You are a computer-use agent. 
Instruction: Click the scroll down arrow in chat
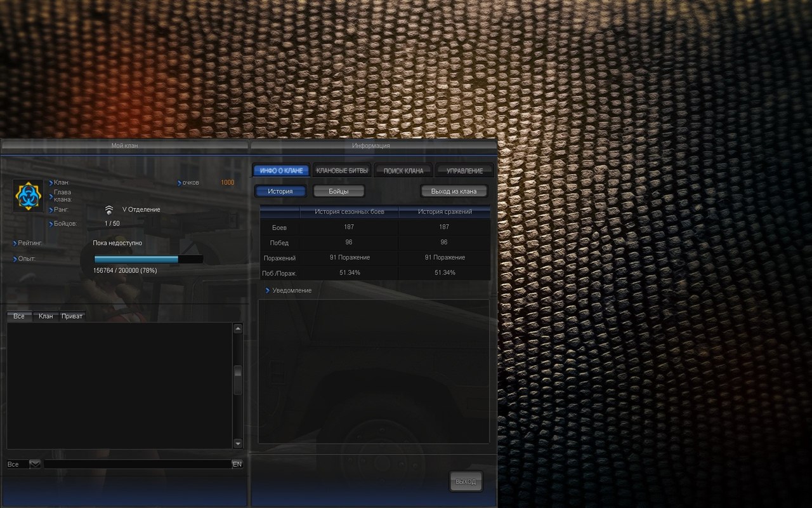coord(238,443)
